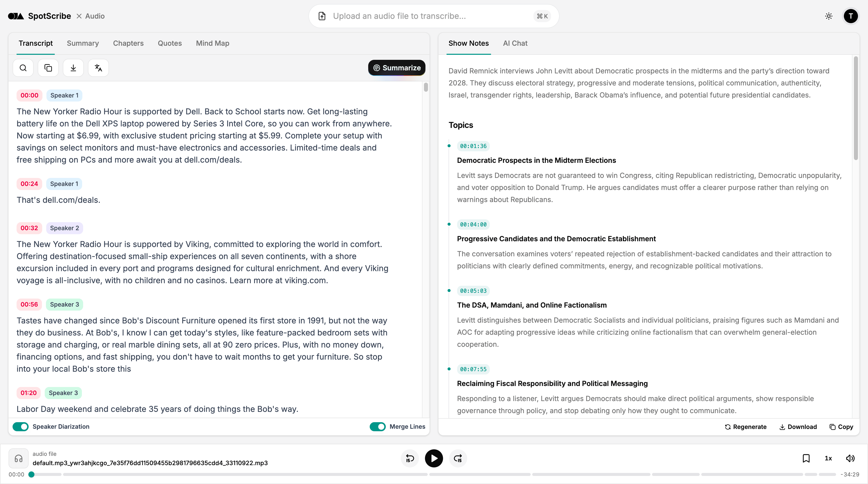Toggle Speaker Diarization switch
The image size is (868, 484).
(21, 427)
